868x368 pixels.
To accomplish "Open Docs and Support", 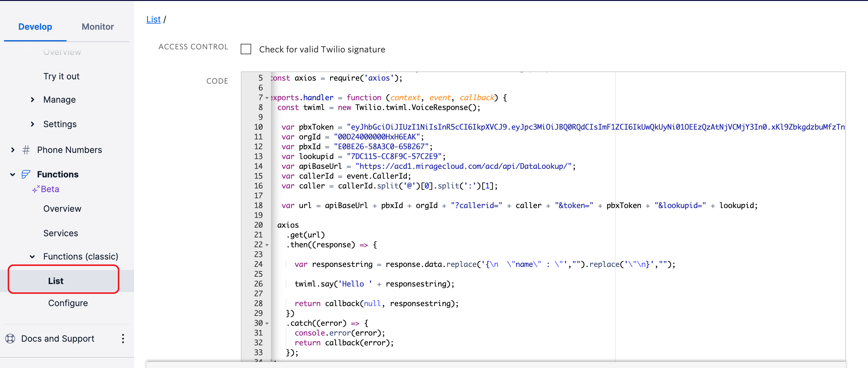I will [58, 338].
